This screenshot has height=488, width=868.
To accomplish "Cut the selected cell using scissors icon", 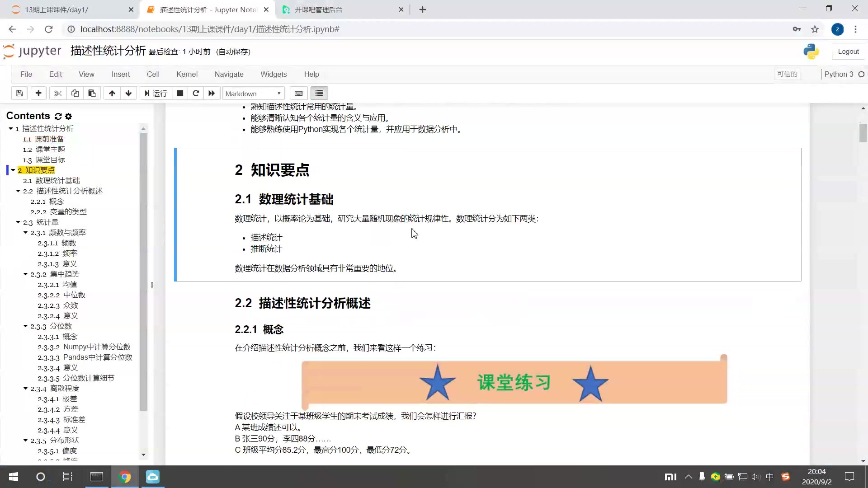I will click(57, 93).
